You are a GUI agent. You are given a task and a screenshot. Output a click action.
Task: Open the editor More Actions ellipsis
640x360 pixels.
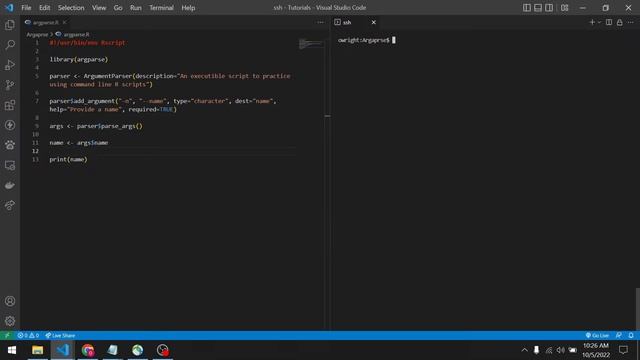(320, 22)
